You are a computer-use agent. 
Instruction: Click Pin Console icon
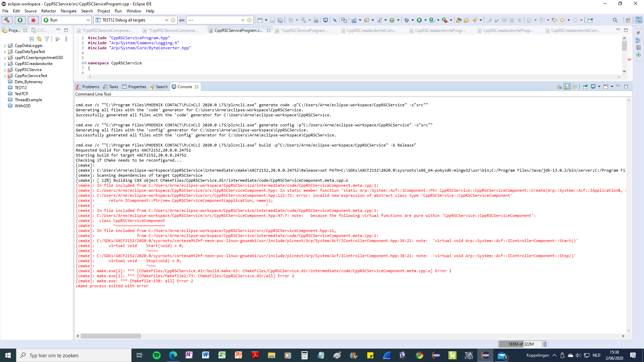click(x=585, y=87)
